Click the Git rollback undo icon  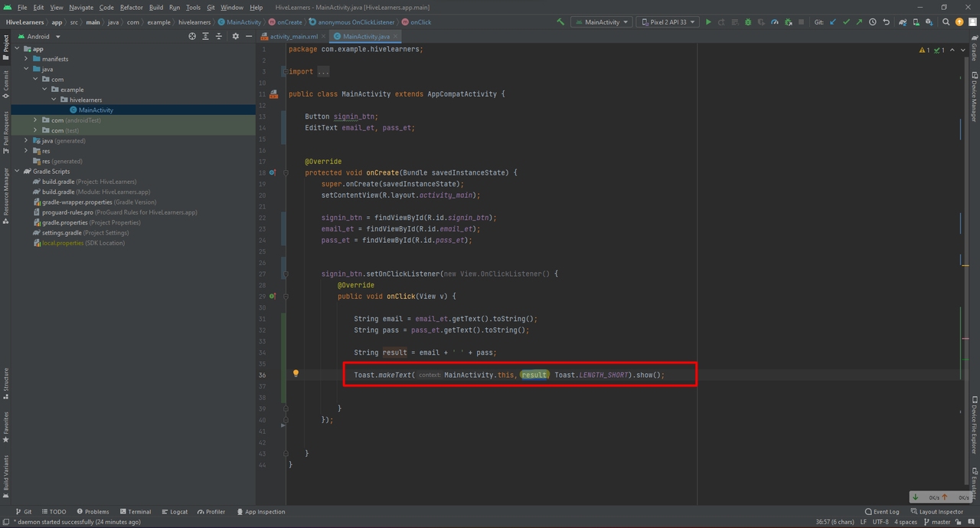click(886, 22)
